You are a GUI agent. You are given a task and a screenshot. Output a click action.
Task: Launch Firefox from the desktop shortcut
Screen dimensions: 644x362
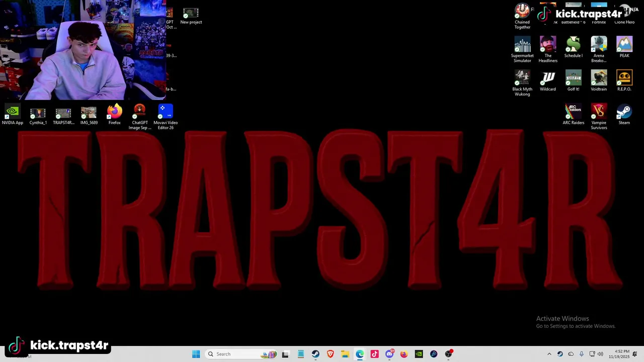(114, 115)
